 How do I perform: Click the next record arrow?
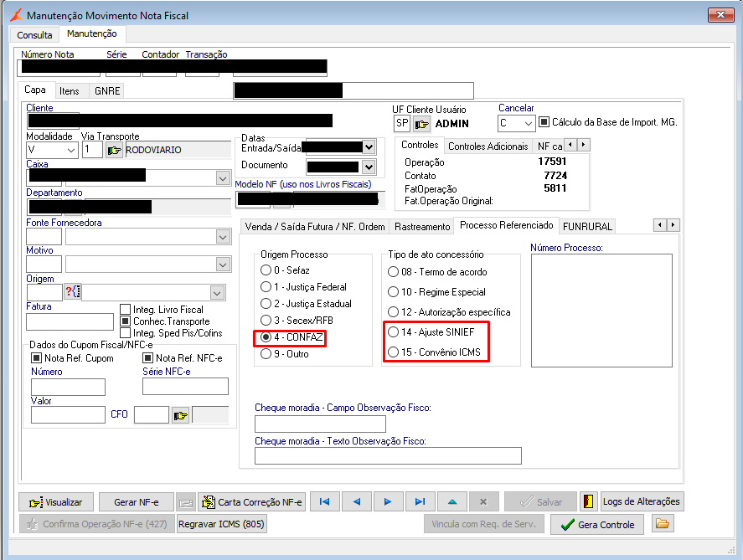388,501
